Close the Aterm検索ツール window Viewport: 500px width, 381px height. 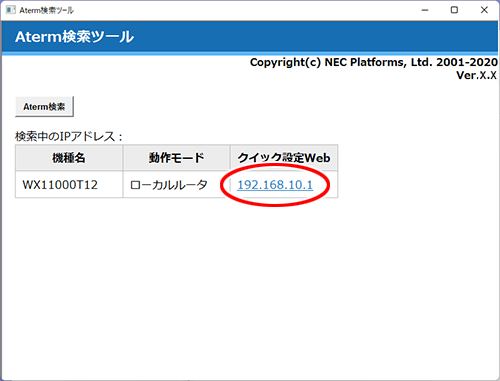pyautogui.click(x=484, y=10)
